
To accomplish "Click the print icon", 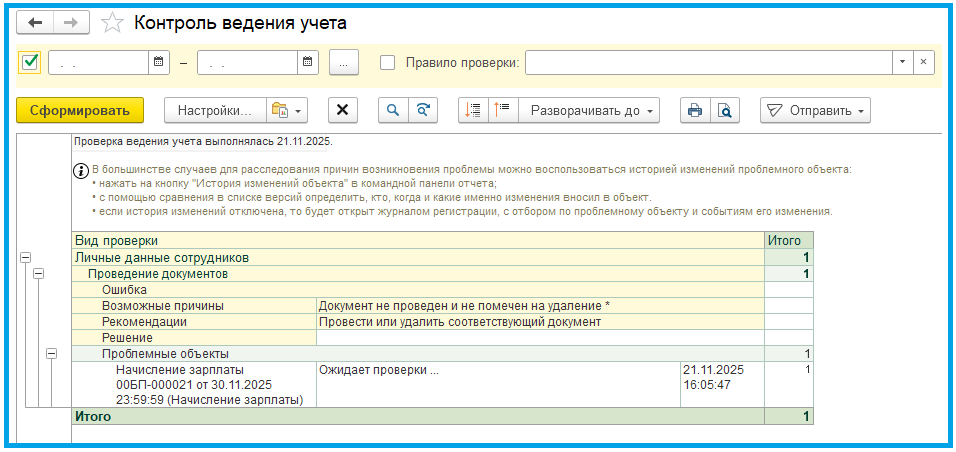I will (x=694, y=110).
